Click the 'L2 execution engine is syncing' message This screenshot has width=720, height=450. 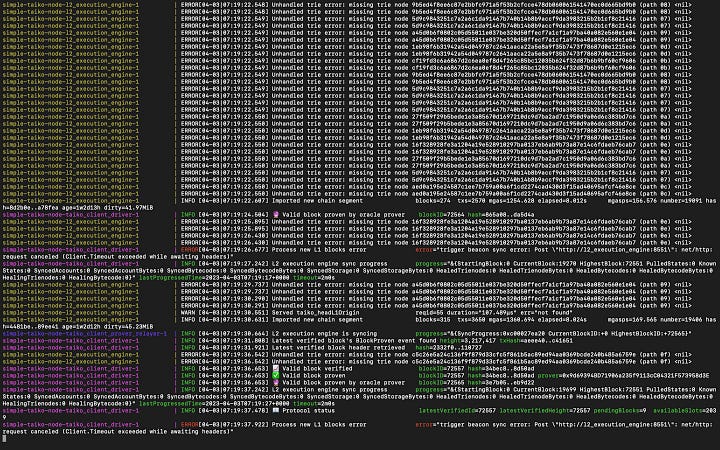[x=324, y=334]
